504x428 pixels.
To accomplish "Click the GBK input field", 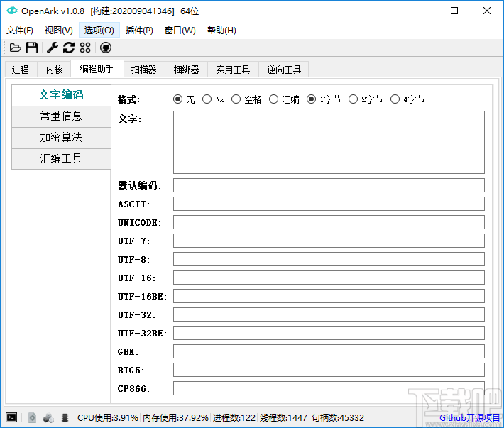I will click(x=329, y=351).
